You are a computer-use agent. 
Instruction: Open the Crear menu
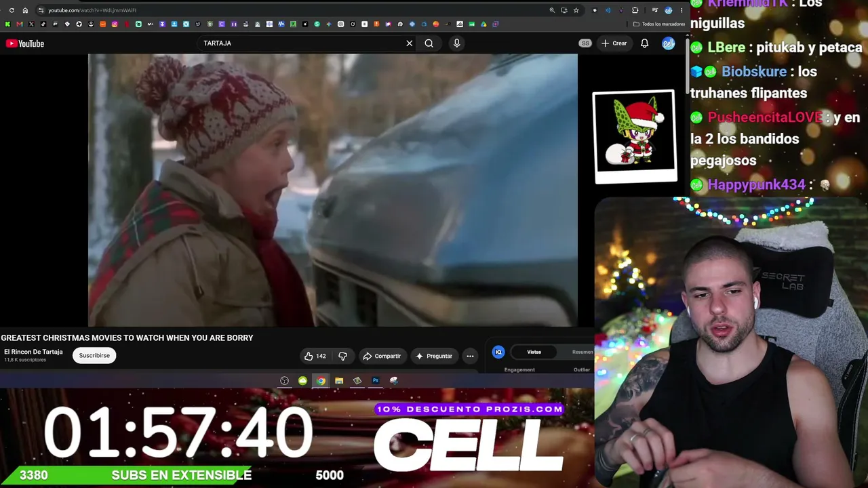pyautogui.click(x=614, y=43)
